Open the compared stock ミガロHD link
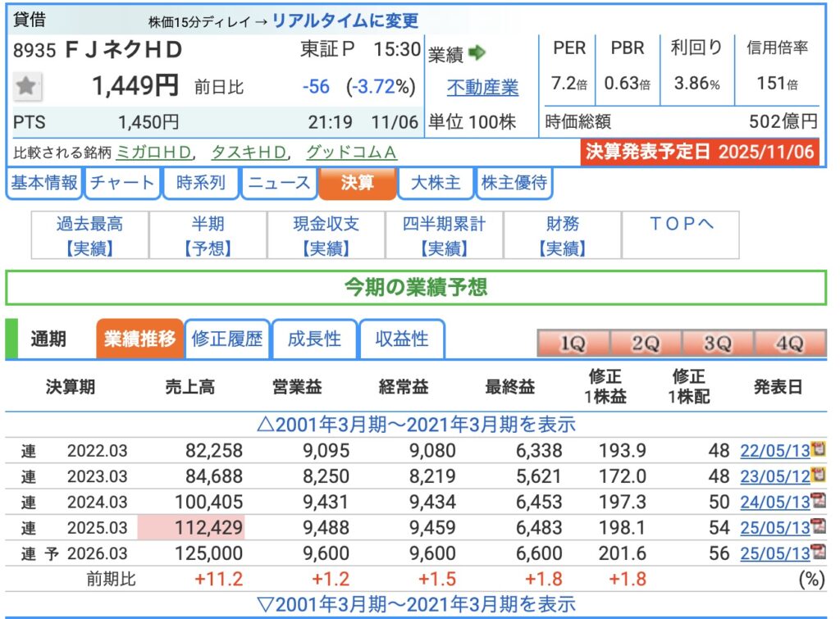The height and width of the screenshot is (619, 840). [x=153, y=152]
